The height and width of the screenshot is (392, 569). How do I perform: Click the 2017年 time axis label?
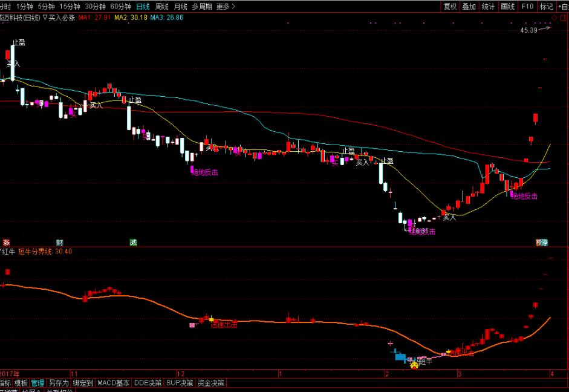point(10,373)
